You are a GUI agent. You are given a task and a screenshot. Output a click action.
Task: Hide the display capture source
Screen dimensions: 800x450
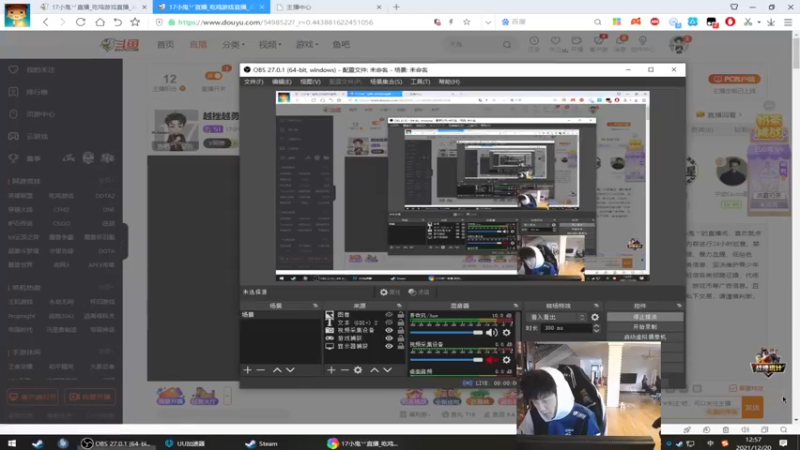tap(389, 346)
